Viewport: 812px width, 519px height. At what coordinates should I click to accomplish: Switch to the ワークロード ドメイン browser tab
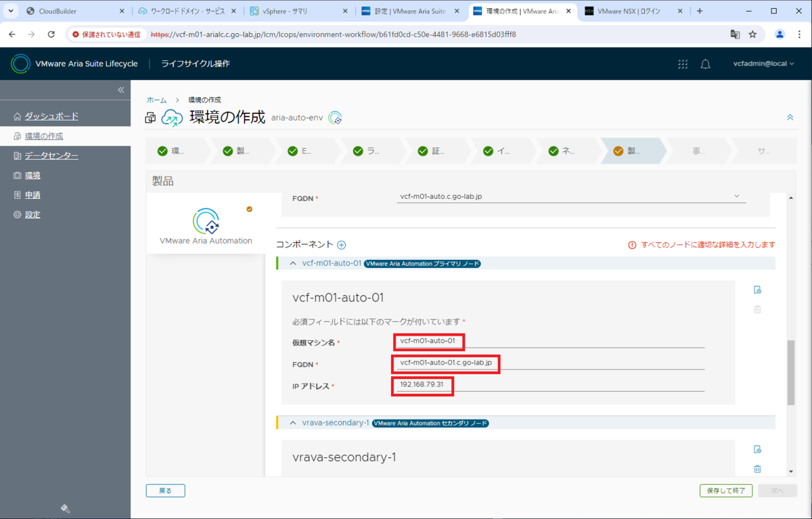tap(186, 11)
